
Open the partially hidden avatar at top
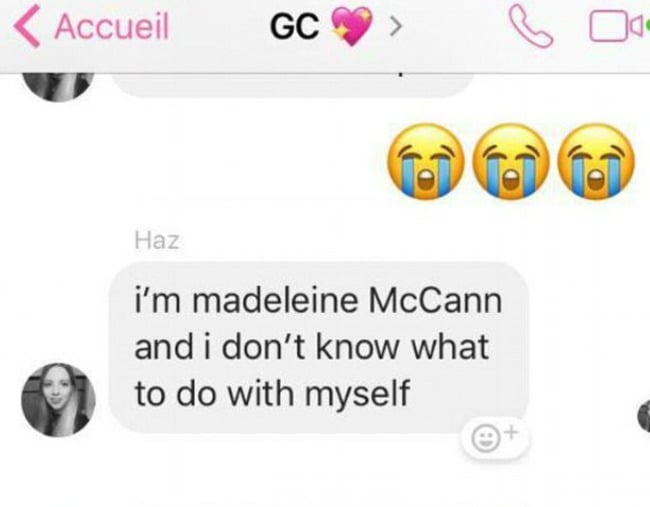(58, 87)
